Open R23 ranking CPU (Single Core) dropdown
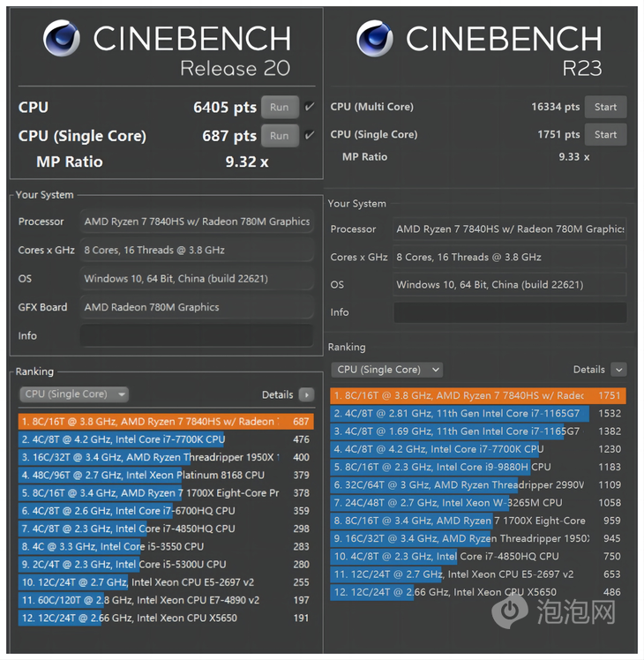This screenshot has width=644, height=660. [386, 370]
